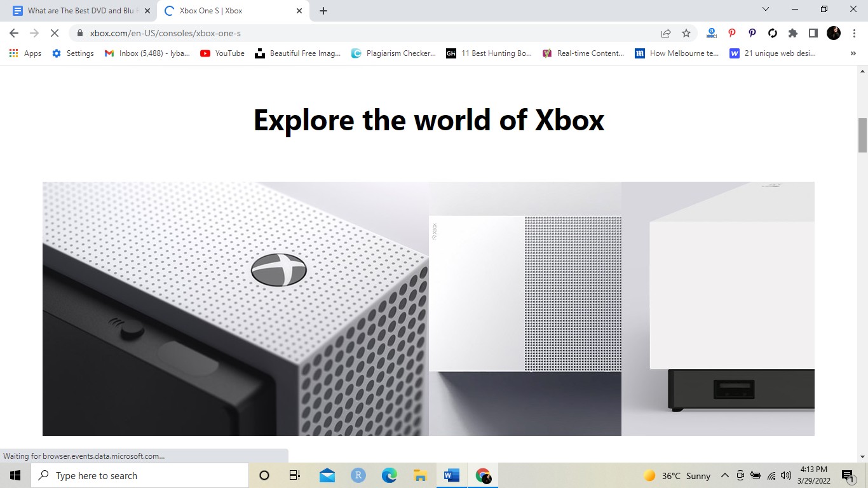The image size is (868, 488).
Task: Show hidden system tray icons
Action: pos(724,475)
